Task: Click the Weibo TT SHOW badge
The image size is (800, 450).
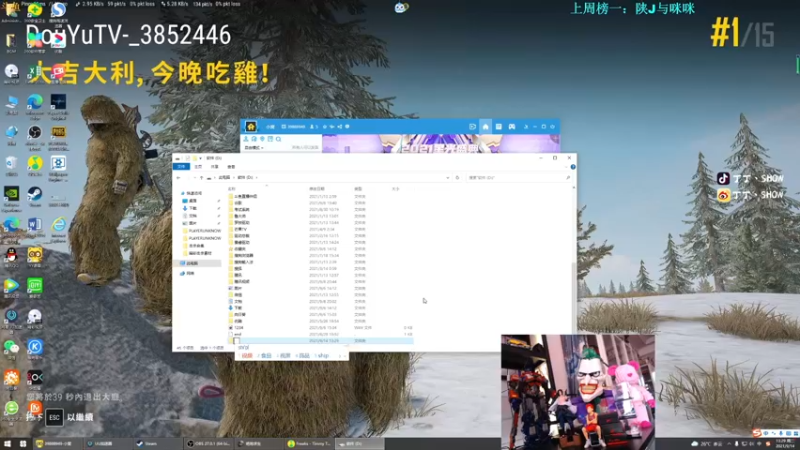Action: click(x=750, y=195)
